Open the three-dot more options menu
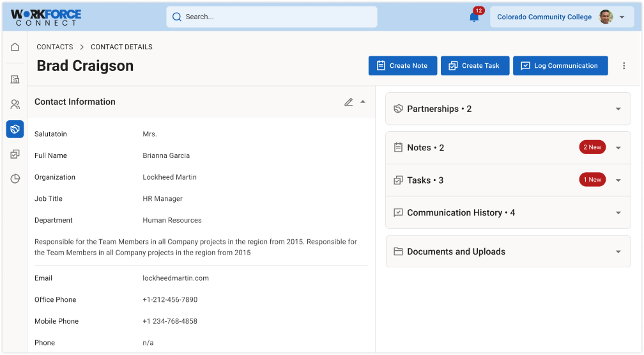Viewport: 644px width, 355px height. pyautogui.click(x=624, y=66)
